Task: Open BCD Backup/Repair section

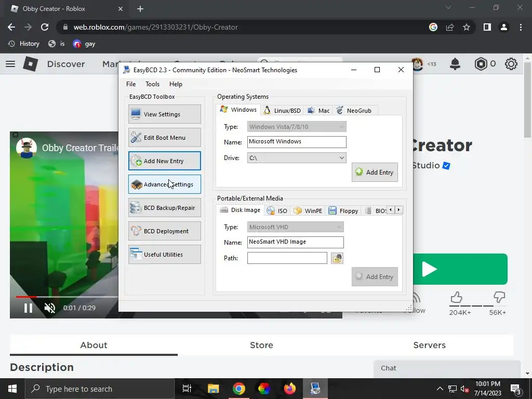Action: 165,208
